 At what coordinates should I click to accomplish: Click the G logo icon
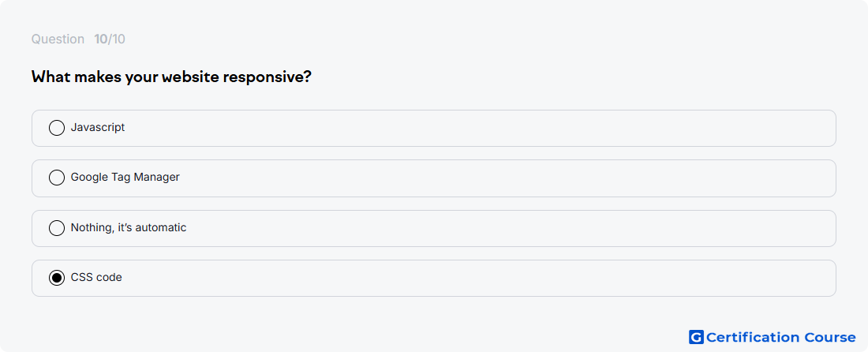point(696,337)
